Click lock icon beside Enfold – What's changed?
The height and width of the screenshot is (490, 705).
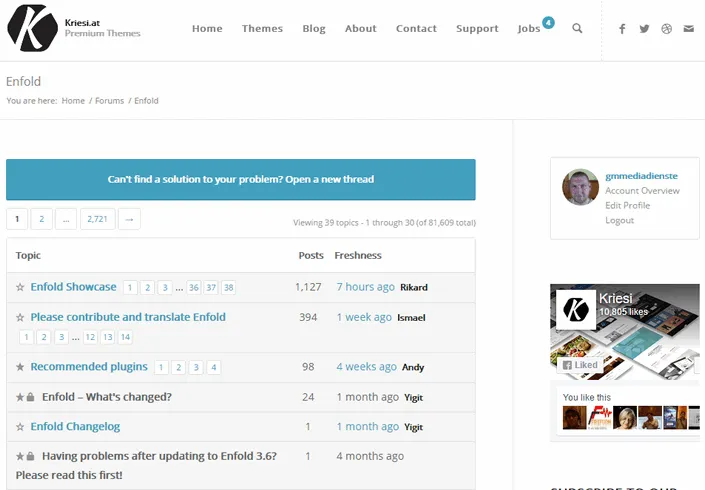click(x=30, y=397)
